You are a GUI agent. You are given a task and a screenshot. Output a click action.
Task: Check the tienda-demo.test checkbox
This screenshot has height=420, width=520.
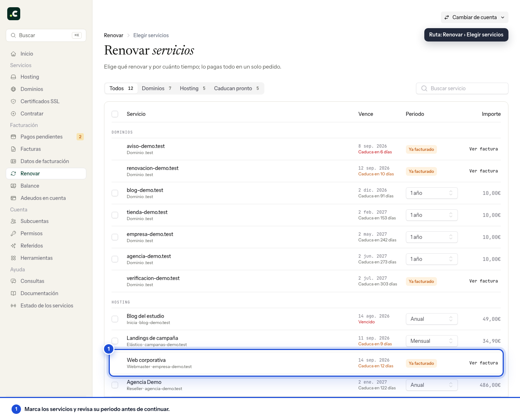115,215
